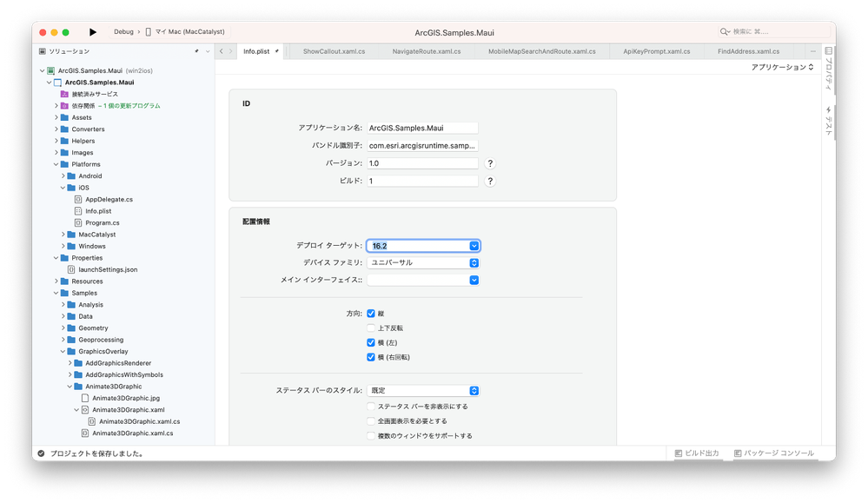This screenshot has width=868, height=503.
Task: Switch to the FindAddress.xaml.cs tab
Action: [748, 51]
